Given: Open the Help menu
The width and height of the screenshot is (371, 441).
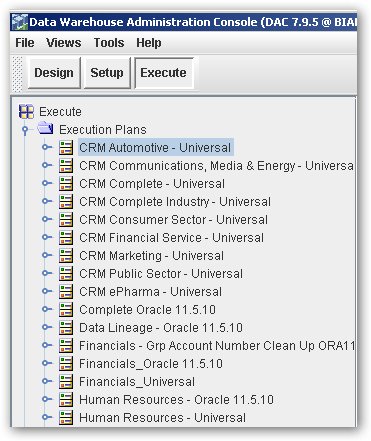Looking at the screenshot, I should point(149,43).
